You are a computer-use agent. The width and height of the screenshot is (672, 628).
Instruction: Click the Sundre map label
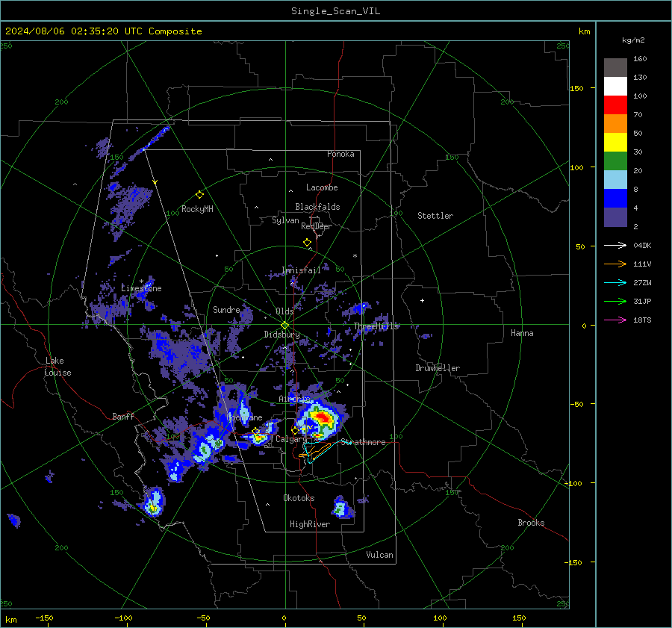tap(226, 309)
